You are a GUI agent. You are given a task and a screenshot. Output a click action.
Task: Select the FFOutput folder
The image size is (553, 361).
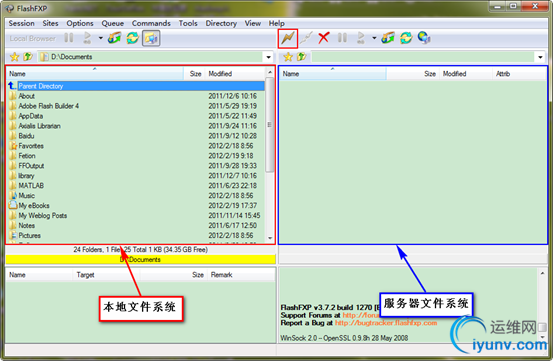click(x=136, y=166)
